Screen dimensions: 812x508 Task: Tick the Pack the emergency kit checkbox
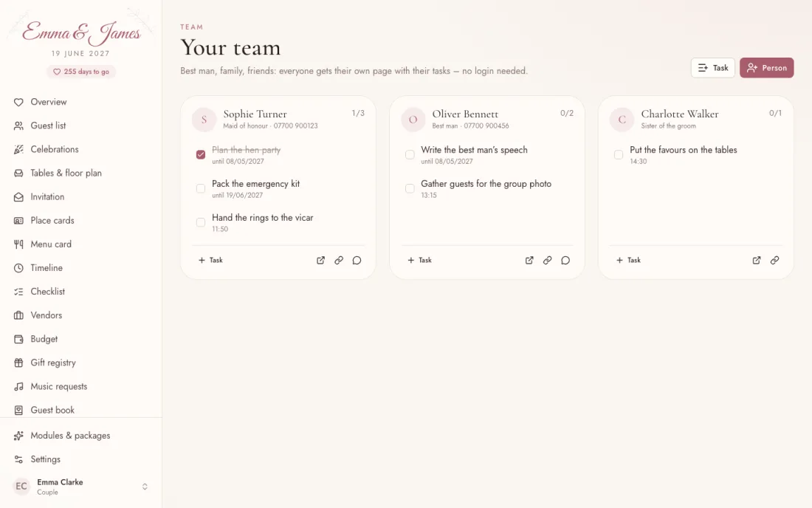201,188
